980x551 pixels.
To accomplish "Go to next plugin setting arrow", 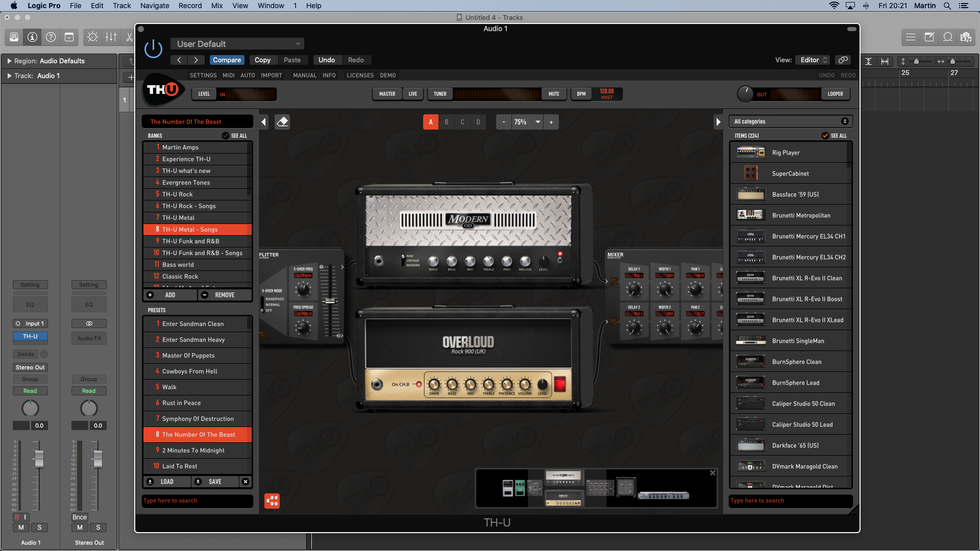I will 196,60.
